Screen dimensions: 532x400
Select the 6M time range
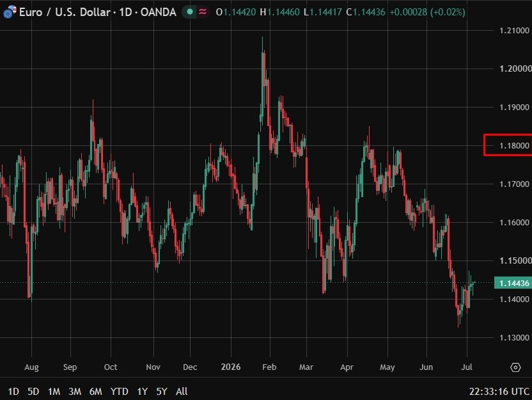(x=95, y=392)
